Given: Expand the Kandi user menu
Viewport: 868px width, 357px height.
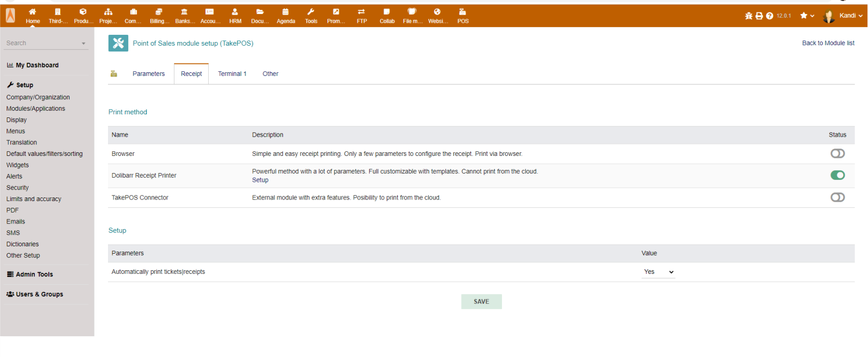Looking at the screenshot, I should (x=851, y=16).
